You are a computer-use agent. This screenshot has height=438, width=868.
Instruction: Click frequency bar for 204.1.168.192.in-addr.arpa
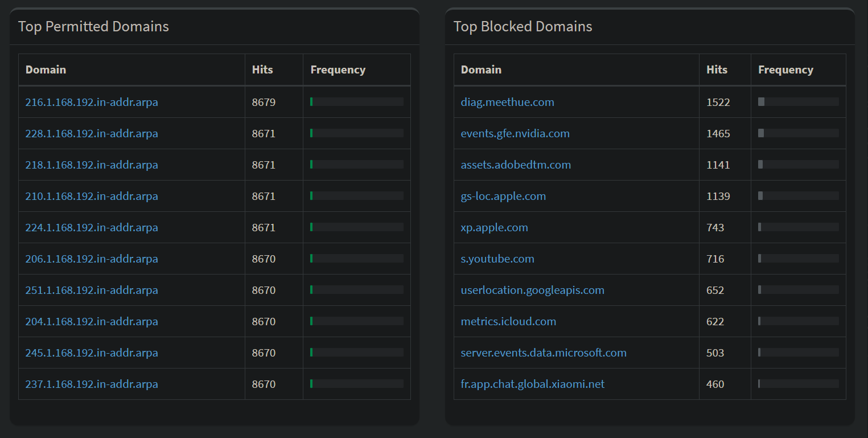tap(357, 321)
